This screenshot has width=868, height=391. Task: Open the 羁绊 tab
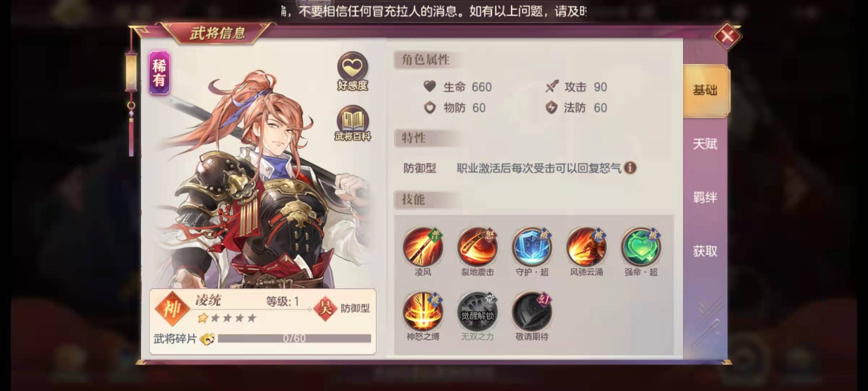[705, 198]
